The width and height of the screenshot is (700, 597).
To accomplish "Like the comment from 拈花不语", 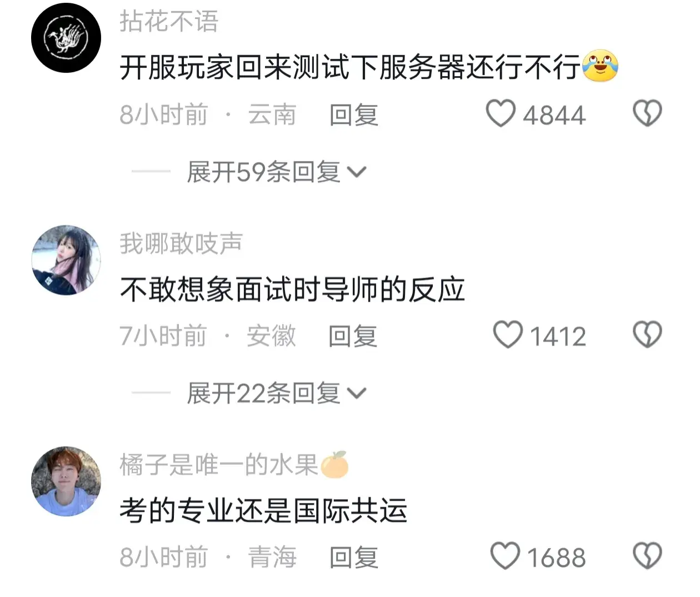I will click(x=501, y=113).
